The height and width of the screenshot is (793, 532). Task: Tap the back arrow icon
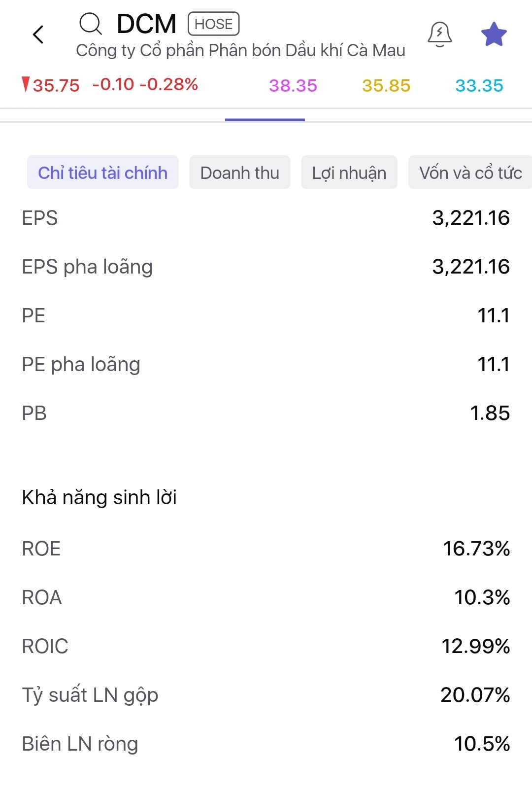tap(38, 35)
